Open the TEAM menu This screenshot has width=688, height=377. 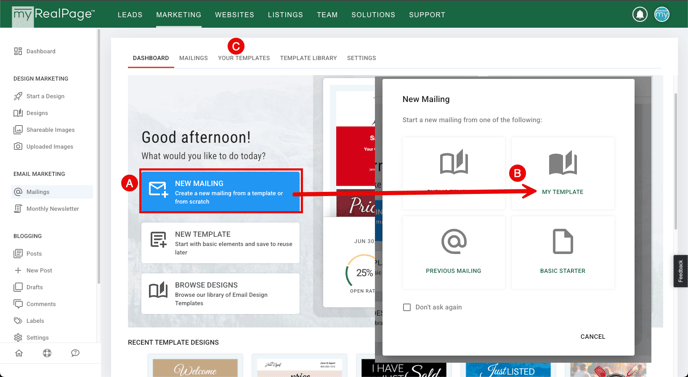pyautogui.click(x=327, y=14)
